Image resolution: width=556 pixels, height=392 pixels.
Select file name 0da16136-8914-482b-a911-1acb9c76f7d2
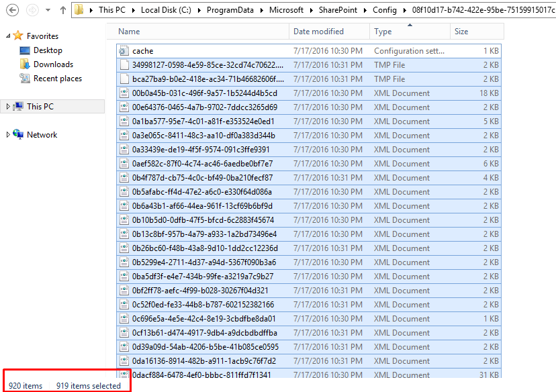point(204,361)
